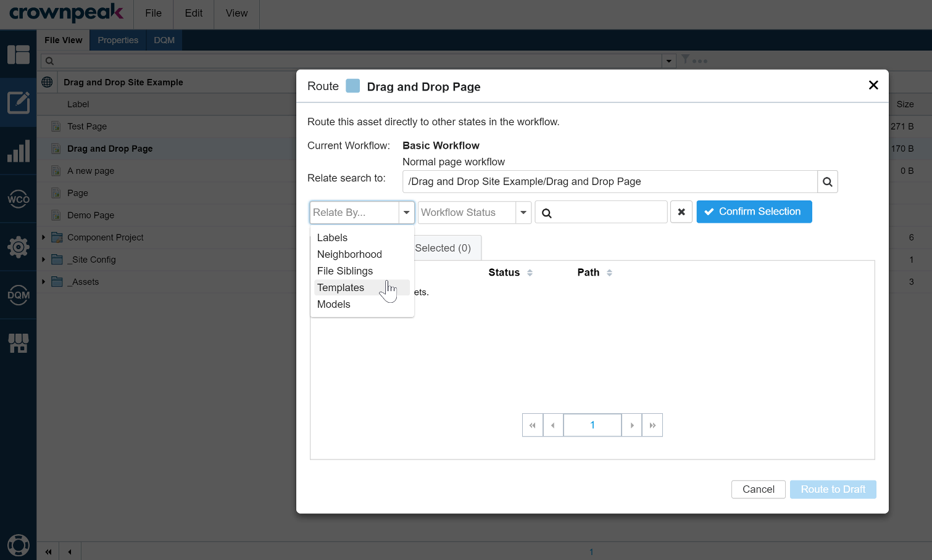Image resolution: width=932 pixels, height=560 pixels.
Task: Select the Drag and Drop Page row
Action: (x=167, y=149)
